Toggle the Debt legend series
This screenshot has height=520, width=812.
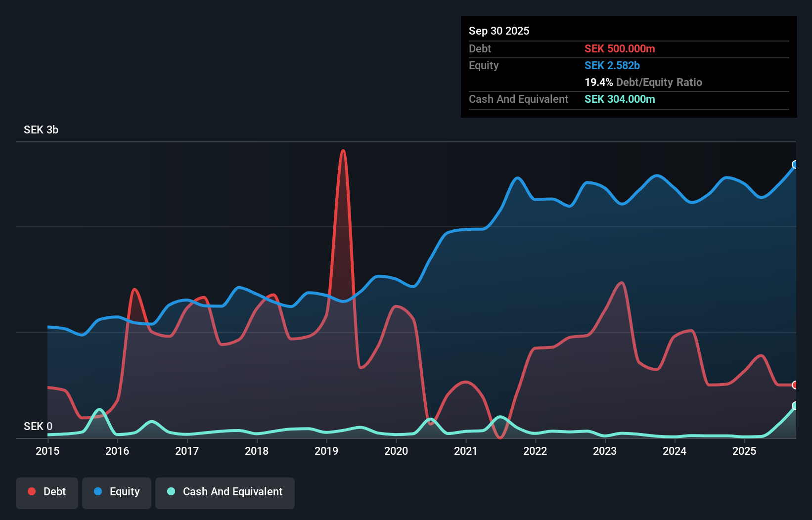47,493
